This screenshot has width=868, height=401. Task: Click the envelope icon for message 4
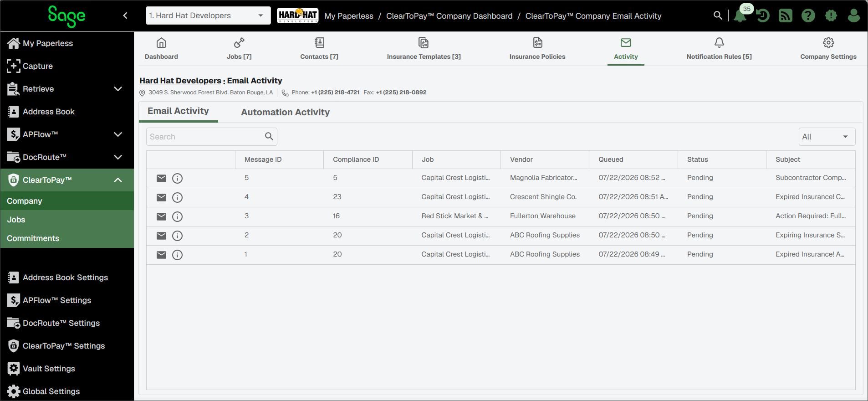[161, 197]
